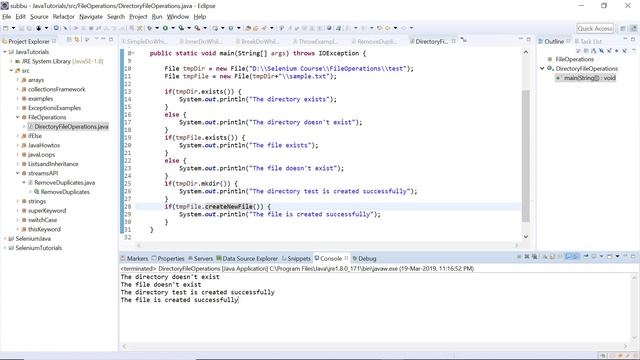Expand JRE System Library node
Viewport: 640px width, 360px height.
coord(11,61)
